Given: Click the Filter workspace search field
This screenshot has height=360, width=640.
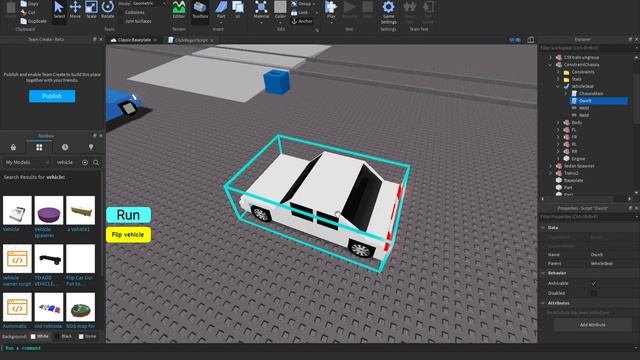Looking at the screenshot, I should [x=587, y=48].
